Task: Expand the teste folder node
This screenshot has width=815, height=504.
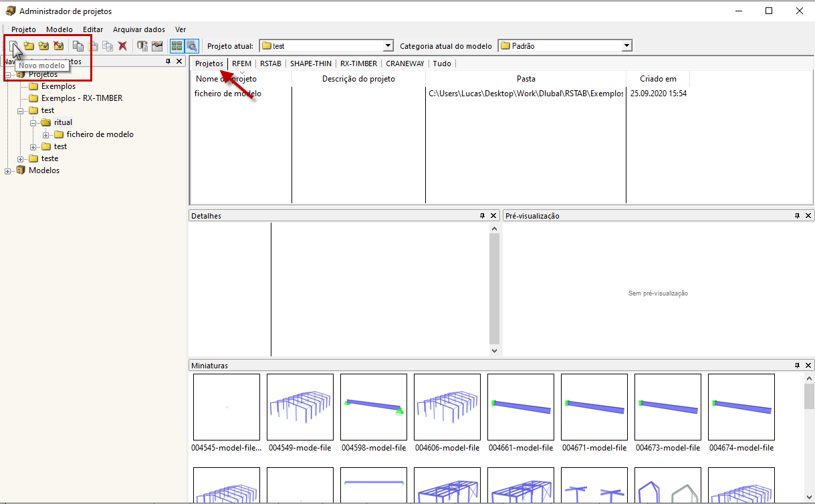Action: coord(21,158)
